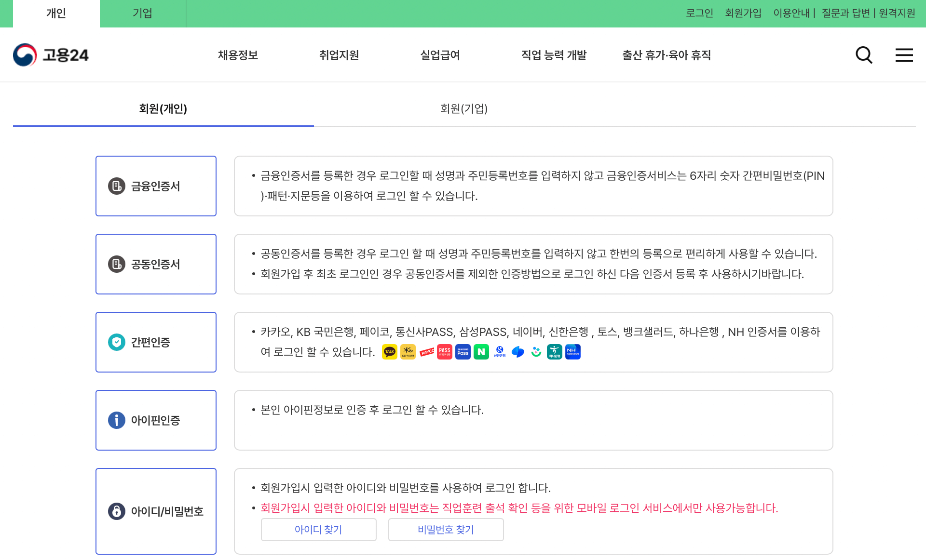The image size is (926, 560).
Task: Select the PAYCO authentication icon
Action: click(x=426, y=352)
